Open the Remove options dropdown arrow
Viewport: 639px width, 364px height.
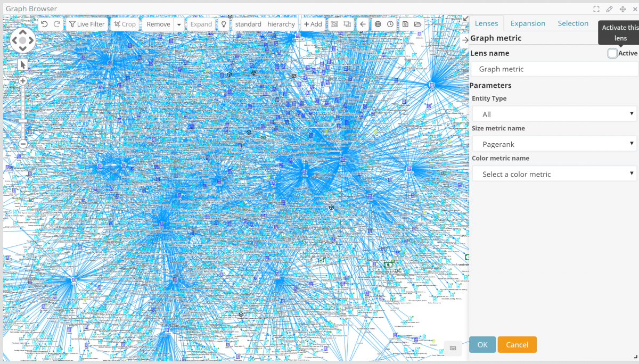point(179,24)
